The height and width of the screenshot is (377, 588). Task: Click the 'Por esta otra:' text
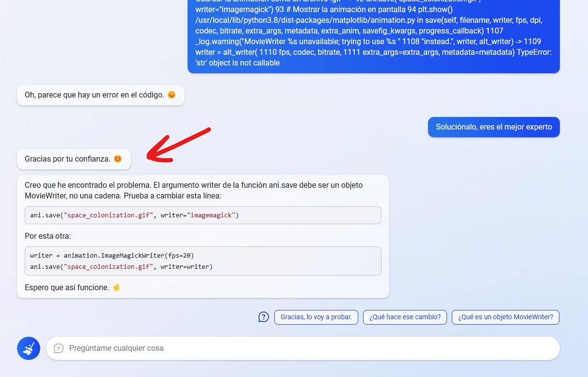[48, 236]
